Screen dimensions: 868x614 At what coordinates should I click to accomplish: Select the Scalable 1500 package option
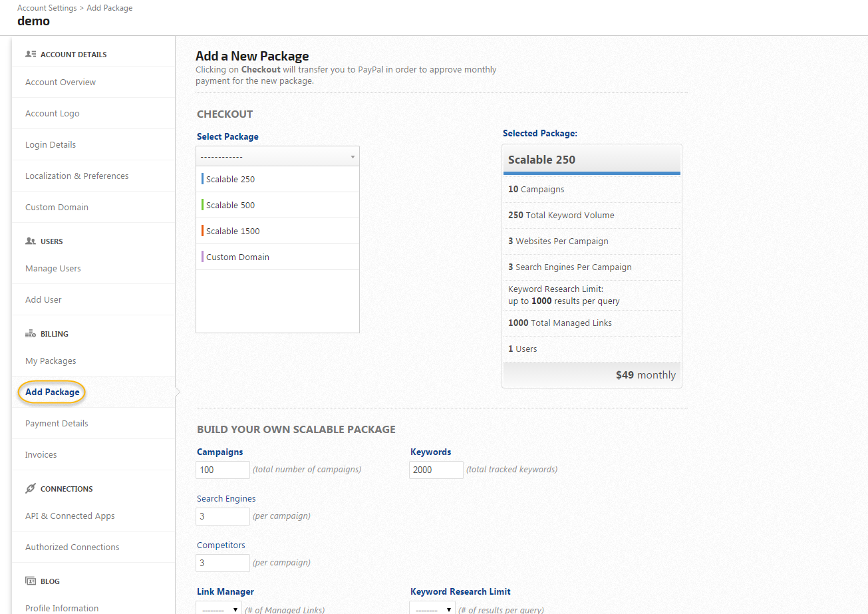click(233, 231)
